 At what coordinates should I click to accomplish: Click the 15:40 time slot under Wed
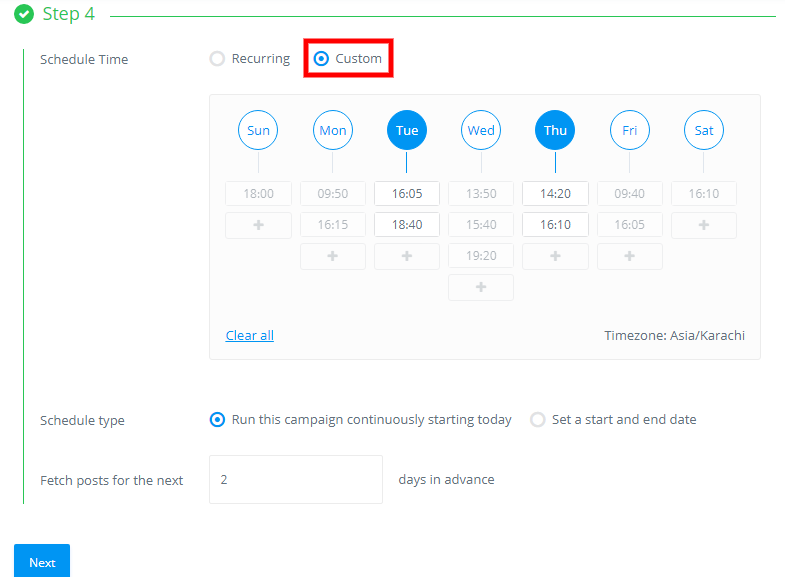click(481, 225)
